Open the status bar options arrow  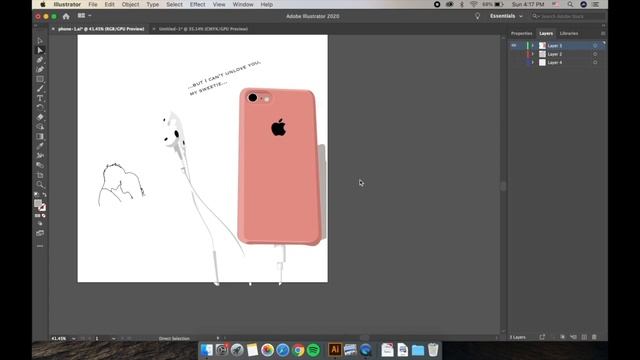coord(218,338)
